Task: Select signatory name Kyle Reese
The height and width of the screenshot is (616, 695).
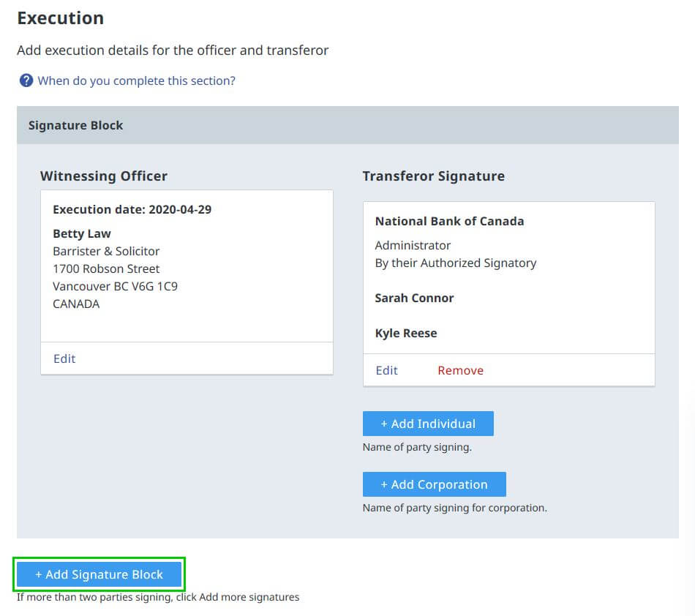Action: tap(406, 334)
